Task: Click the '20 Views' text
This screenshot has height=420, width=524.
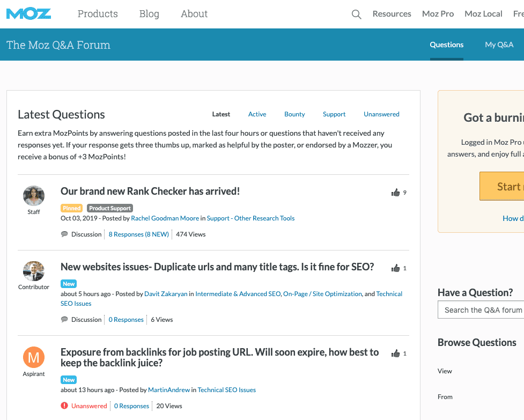Action: pos(169,406)
